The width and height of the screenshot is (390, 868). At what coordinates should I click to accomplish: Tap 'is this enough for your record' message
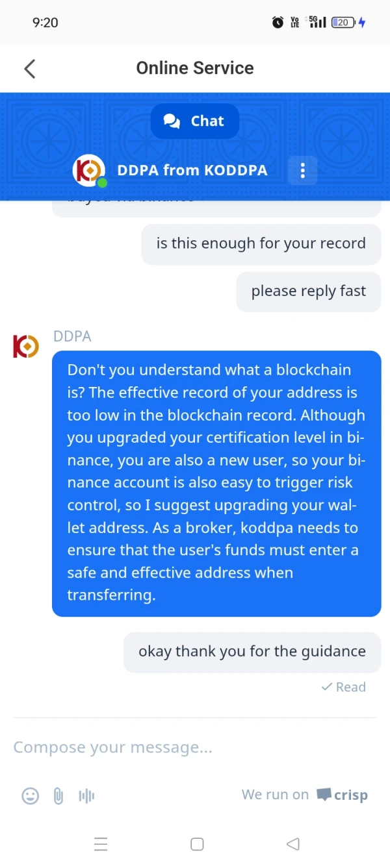point(261,244)
